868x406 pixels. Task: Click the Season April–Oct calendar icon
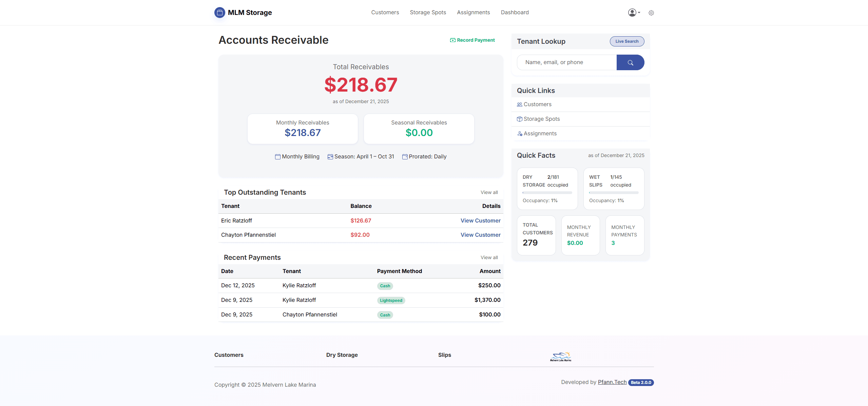click(x=330, y=156)
